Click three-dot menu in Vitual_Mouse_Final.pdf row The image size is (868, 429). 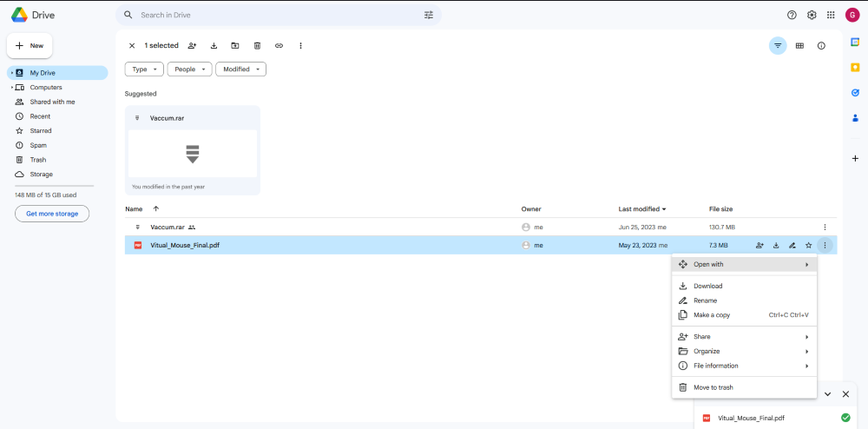tap(825, 245)
